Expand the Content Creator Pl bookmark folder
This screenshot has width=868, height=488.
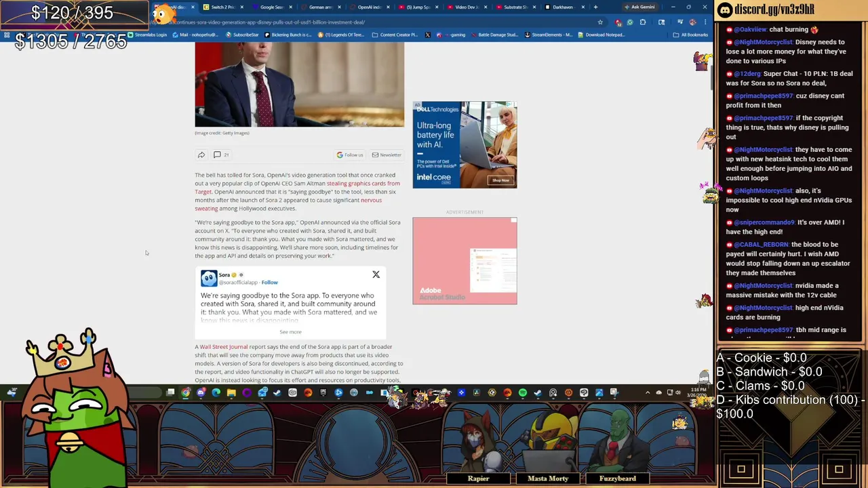(x=395, y=35)
